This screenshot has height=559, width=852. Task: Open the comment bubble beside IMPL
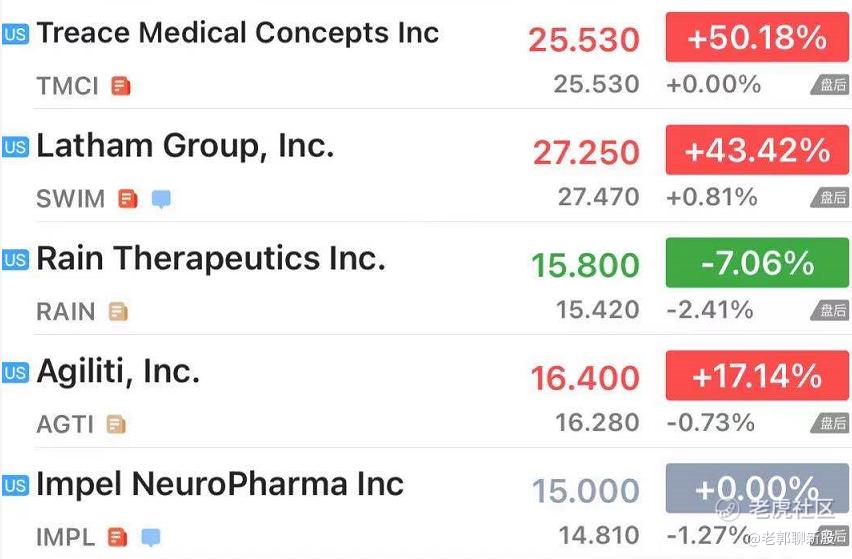click(x=151, y=537)
